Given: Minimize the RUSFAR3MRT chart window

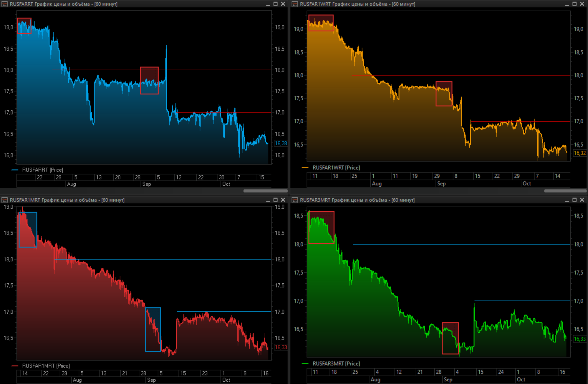Looking at the screenshot, I should (567, 200).
